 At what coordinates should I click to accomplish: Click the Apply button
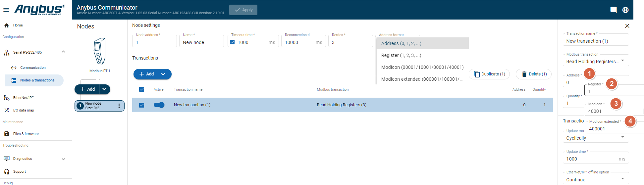pos(243,10)
